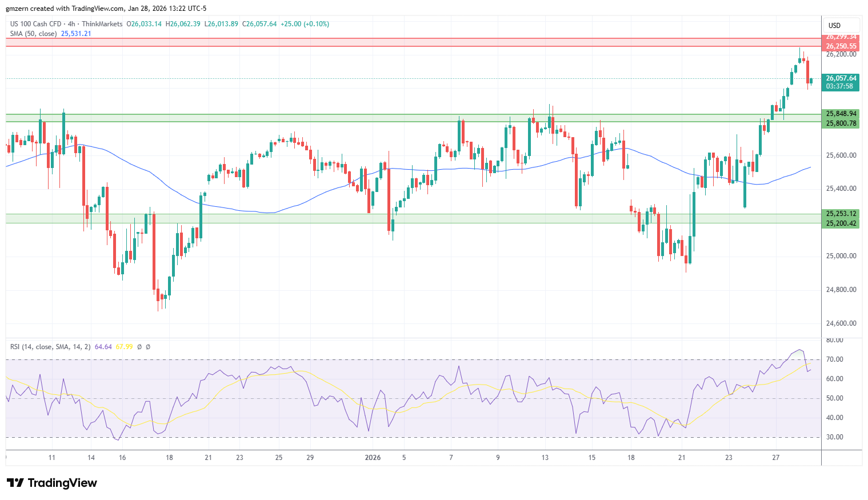868x500 pixels.
Task: Click the 25,000.00 price axis label
Action: (841, 256)
